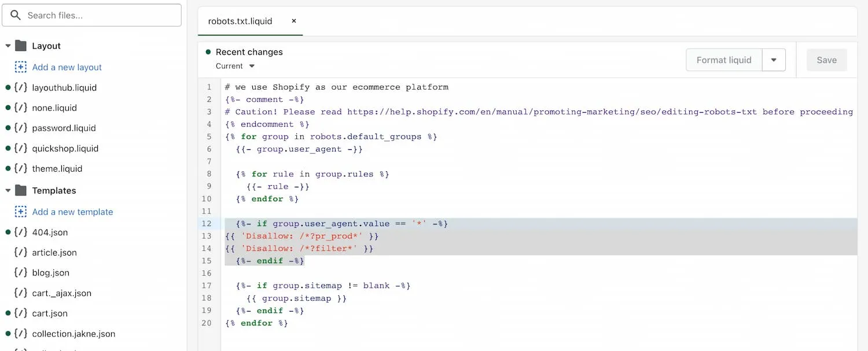Open collection.jakne.json template
Viewport: 868px width, 351px height.
[73, 334]
